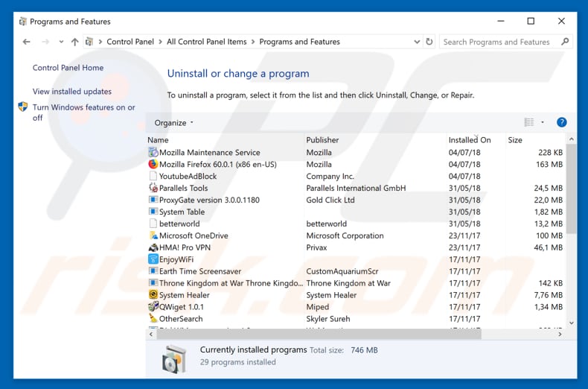
Task: Click Programs and Features breadcrumb
Action: (x=300, y=42)
